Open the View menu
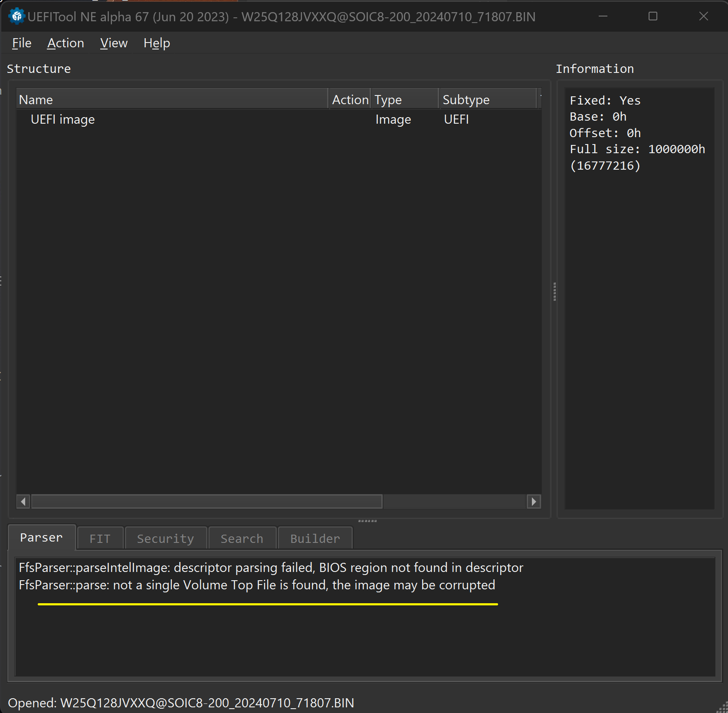Image resolution: width=728 pixels, height=713 pixels. coord(114,43)
